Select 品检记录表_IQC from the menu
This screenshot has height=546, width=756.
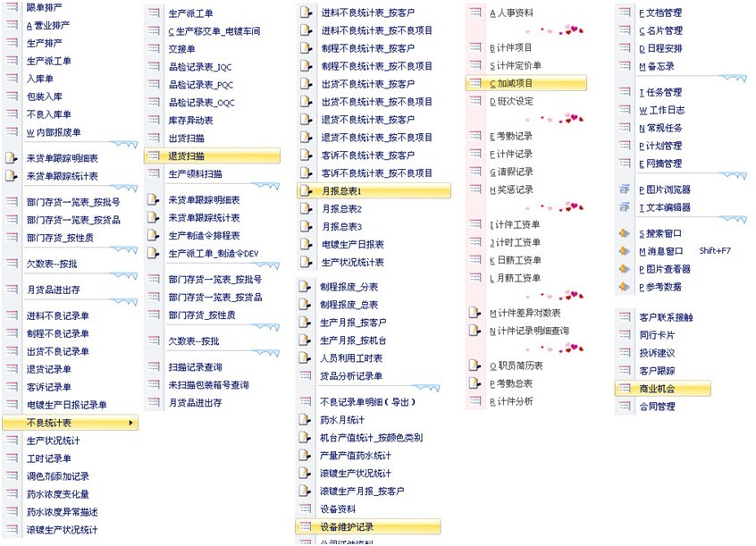199,67
